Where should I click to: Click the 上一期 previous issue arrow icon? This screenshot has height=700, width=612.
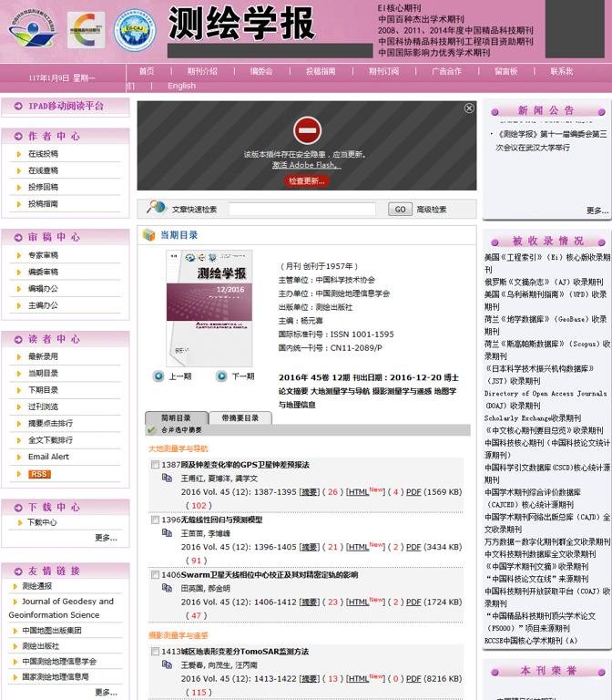click(158, 376)
